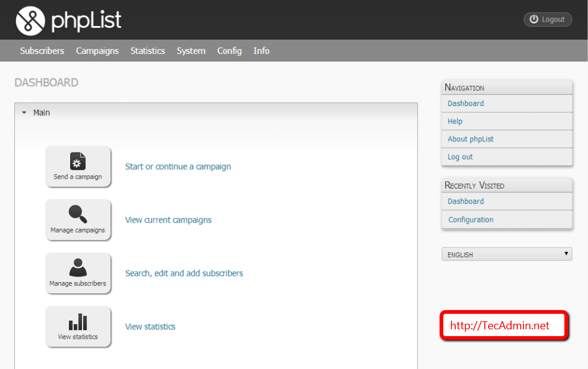Collapse the Main section triangle
This screenshot has height=369, width=588.
click(24, 113)
